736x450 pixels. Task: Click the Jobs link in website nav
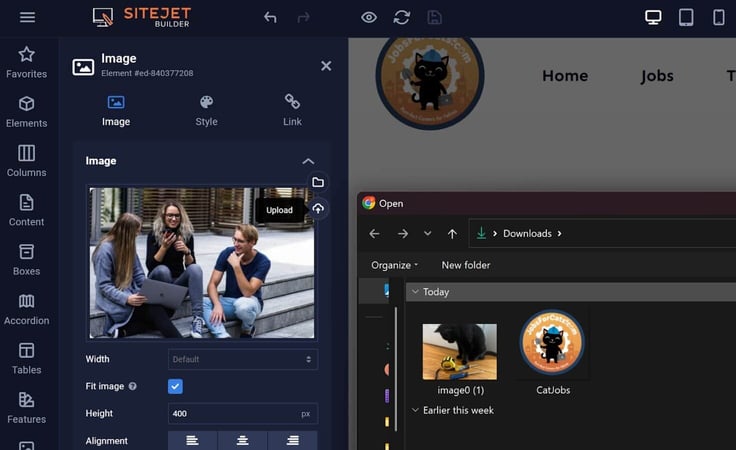tap(657, 76)
